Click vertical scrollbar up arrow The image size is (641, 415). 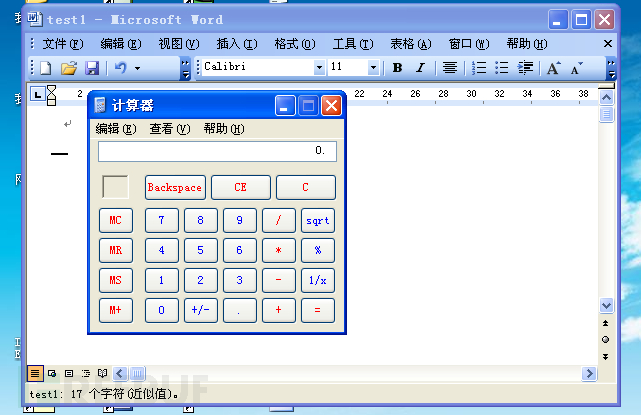click(x=606, y=98)
